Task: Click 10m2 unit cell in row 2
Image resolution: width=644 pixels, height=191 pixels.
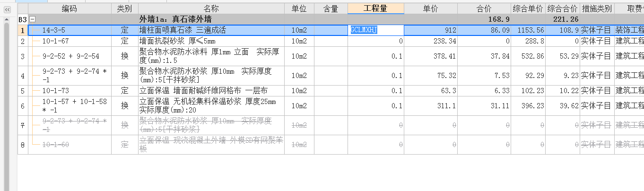Action: pos(299,41)
